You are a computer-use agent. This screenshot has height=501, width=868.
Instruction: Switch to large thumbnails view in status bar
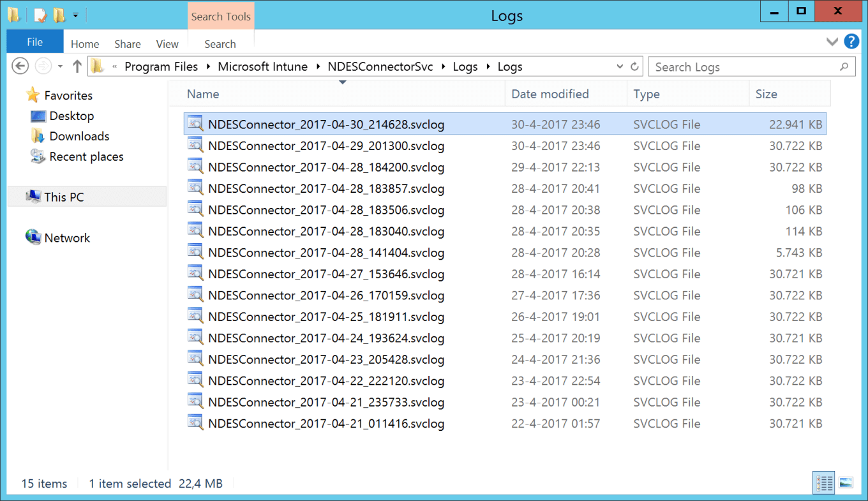(x=846, y=483)
